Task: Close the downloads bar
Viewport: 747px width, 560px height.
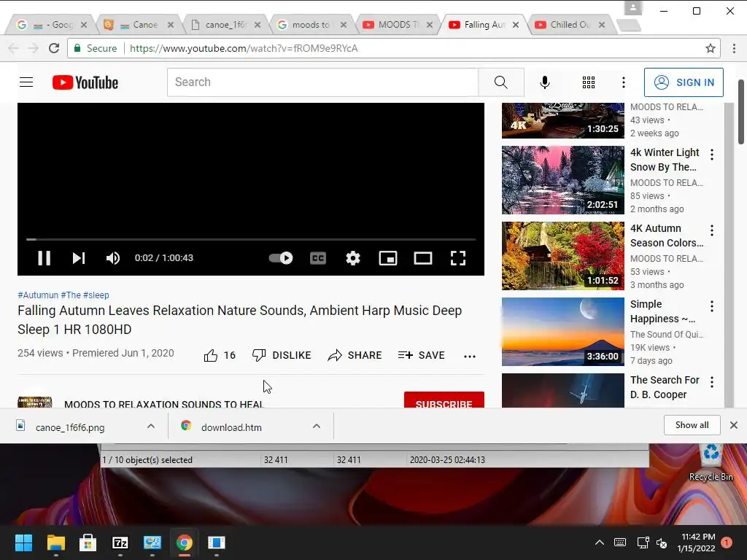Action: coord(734,425)
